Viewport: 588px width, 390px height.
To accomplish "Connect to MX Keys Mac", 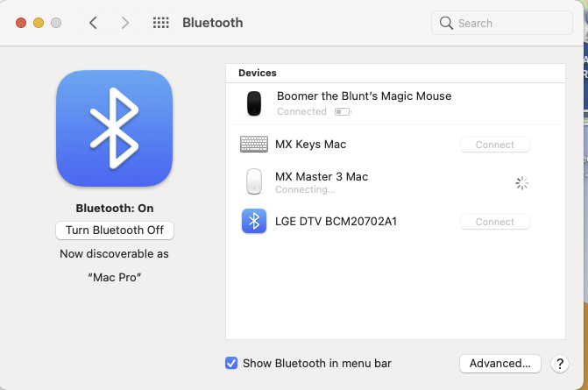I will tap(495, 145).
